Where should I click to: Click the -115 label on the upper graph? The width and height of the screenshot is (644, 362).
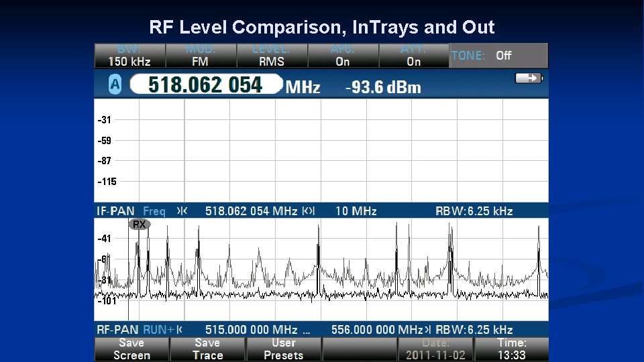click(x=107, y=182)
